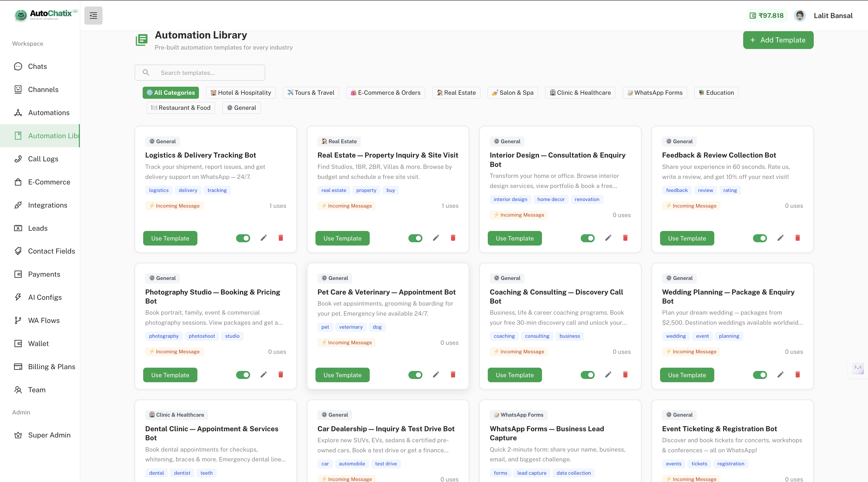
Task: Click the Search templates input field
Action: [200, 72]
